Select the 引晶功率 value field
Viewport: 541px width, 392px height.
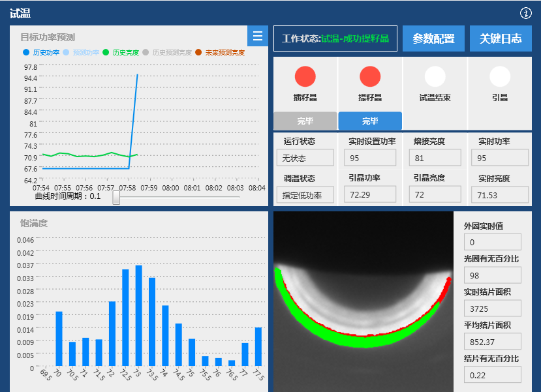point(369,194)
